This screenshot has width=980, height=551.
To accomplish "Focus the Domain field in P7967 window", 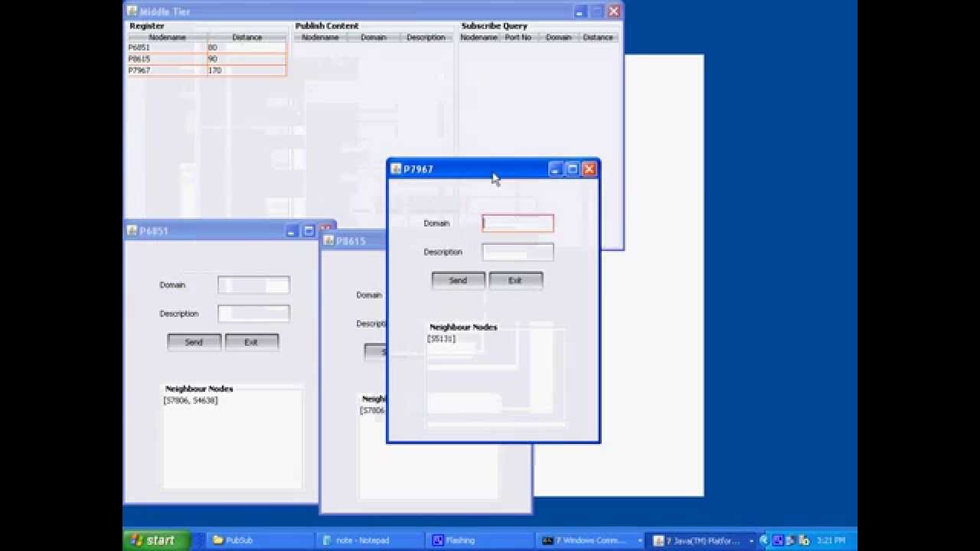I will click(518, 223).
